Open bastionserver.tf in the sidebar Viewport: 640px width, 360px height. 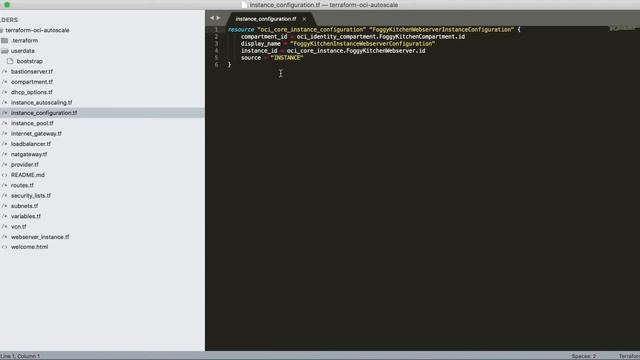click(32, 71)
